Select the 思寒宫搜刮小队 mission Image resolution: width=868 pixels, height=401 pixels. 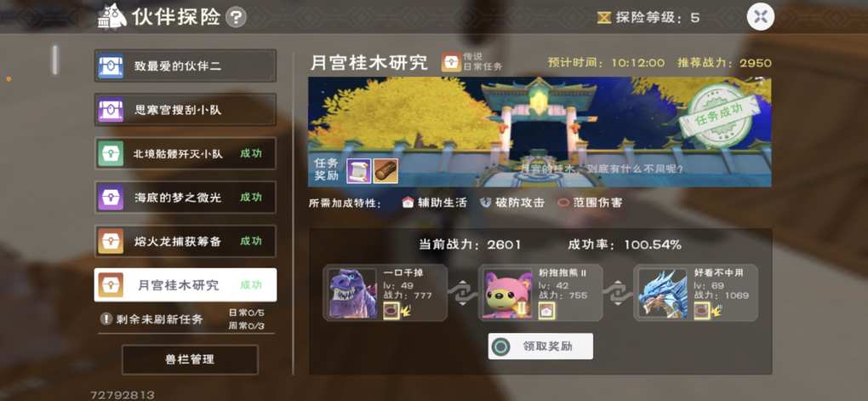(x=185, y=110)
